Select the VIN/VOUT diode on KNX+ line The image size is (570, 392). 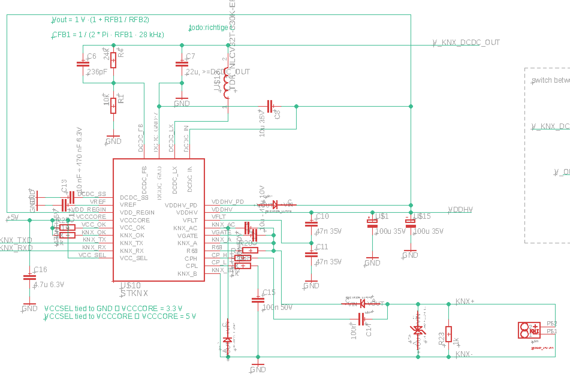click(362, 304)
